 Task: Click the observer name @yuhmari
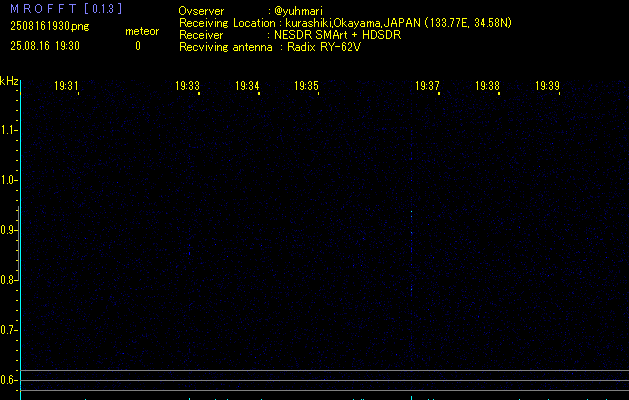tap(298, 11)
